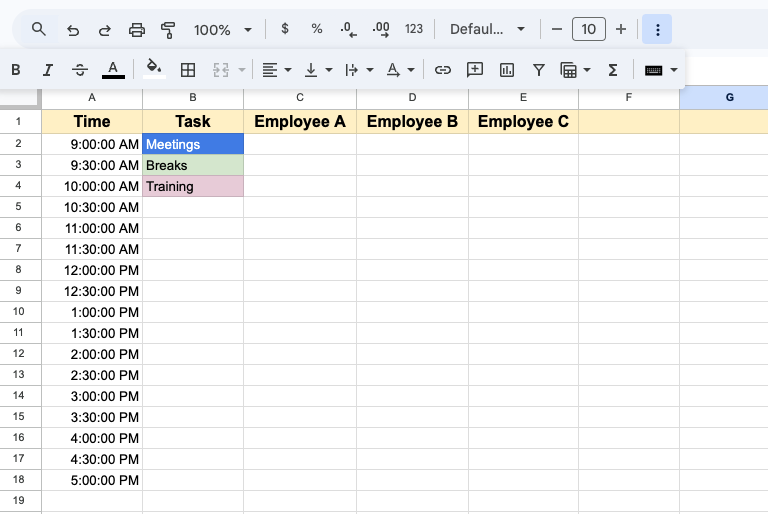Open the functions sigma menu
Screen dimensions: 768x514
tap(613, 70)
